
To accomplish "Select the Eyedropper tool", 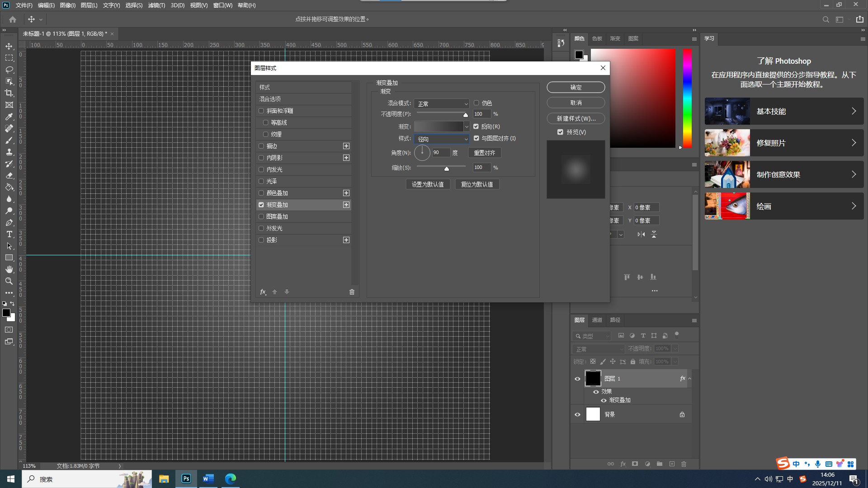I will point(9,117).
